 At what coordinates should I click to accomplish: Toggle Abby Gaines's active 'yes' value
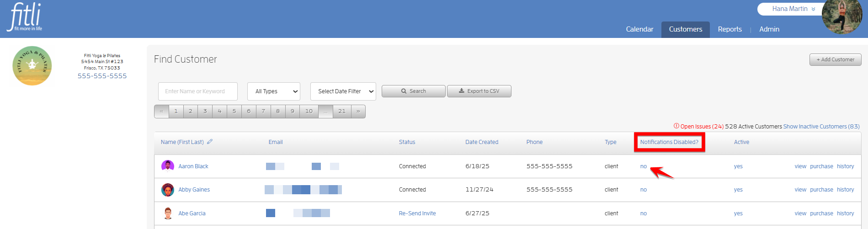pos(738,190)
